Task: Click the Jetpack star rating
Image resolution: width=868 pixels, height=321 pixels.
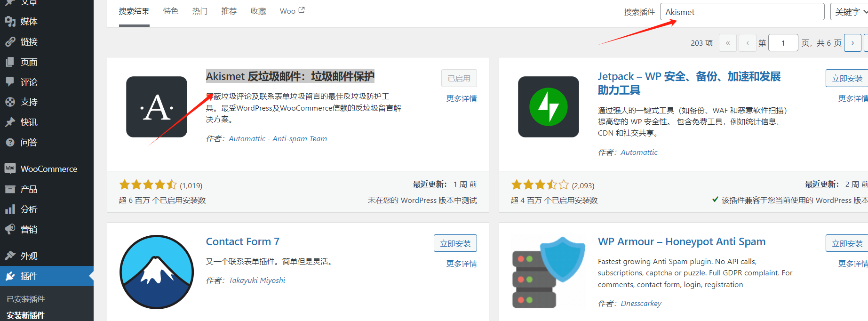Action: pos(540,185)
